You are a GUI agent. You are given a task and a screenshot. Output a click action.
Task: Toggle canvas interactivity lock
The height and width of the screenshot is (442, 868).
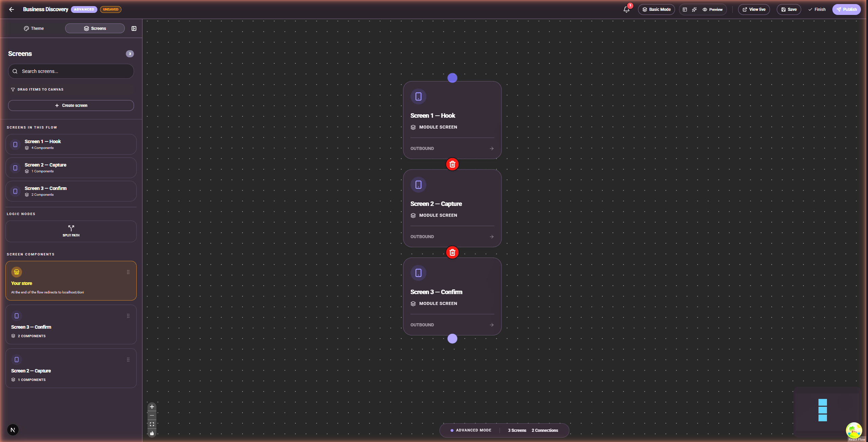click(x=152, y=433)
